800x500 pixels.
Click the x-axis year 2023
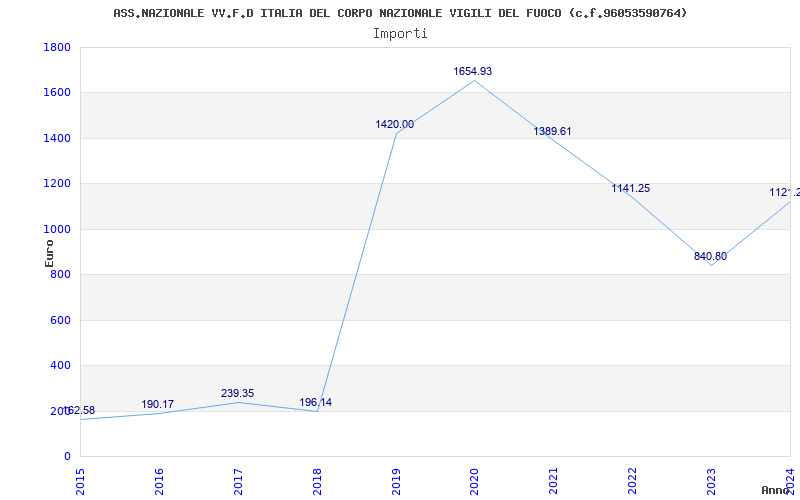[x=711, y=482]
